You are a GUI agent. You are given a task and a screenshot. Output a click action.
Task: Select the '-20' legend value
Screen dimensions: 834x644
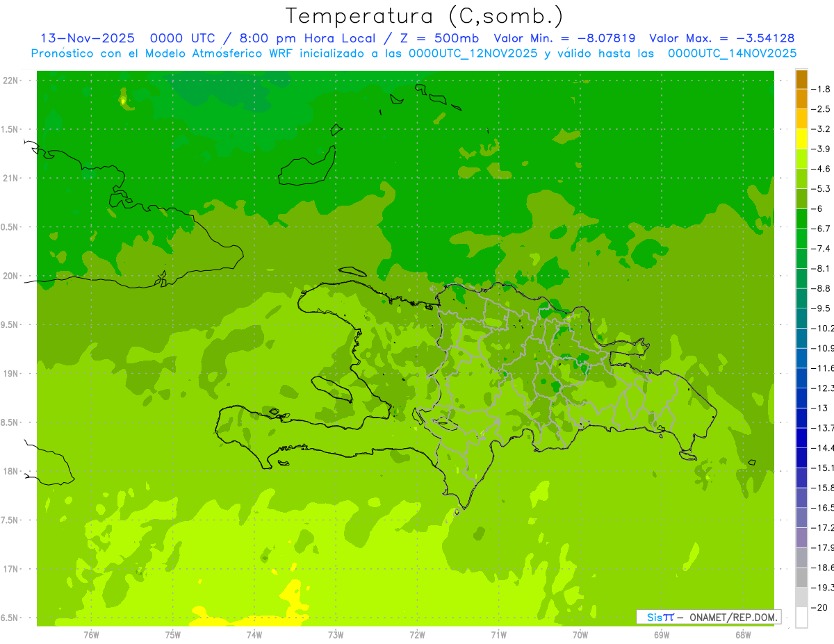(x=819, y=608)
